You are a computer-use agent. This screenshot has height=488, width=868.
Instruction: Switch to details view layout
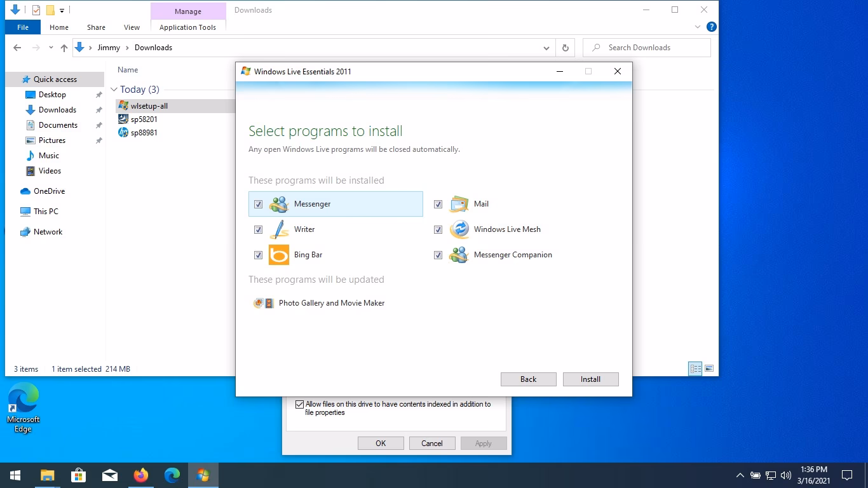point(695,369)
